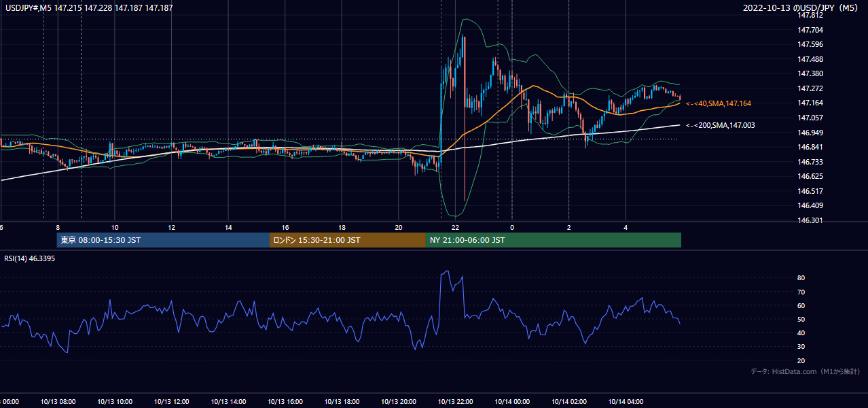Select the NY 21:00-06:00 JST session bar
868x408 pixels.
(x=554, y=240)
